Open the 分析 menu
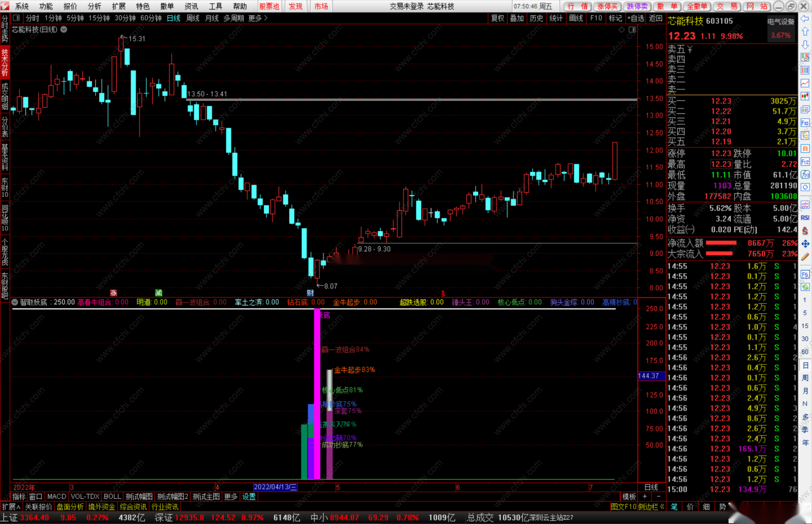This screenshot has height=524, width=812. pyautogui.click(x=94, y=6)
